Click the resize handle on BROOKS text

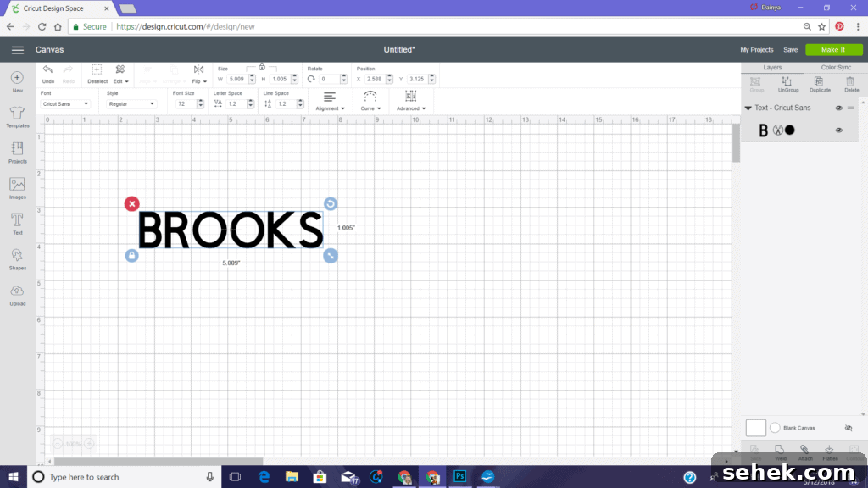coord(331,256)
